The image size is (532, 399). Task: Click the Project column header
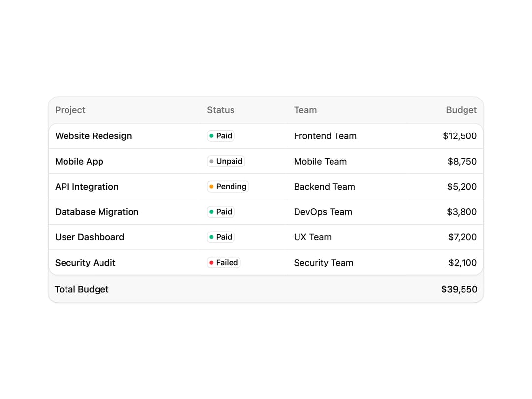(x=70, y=110)
